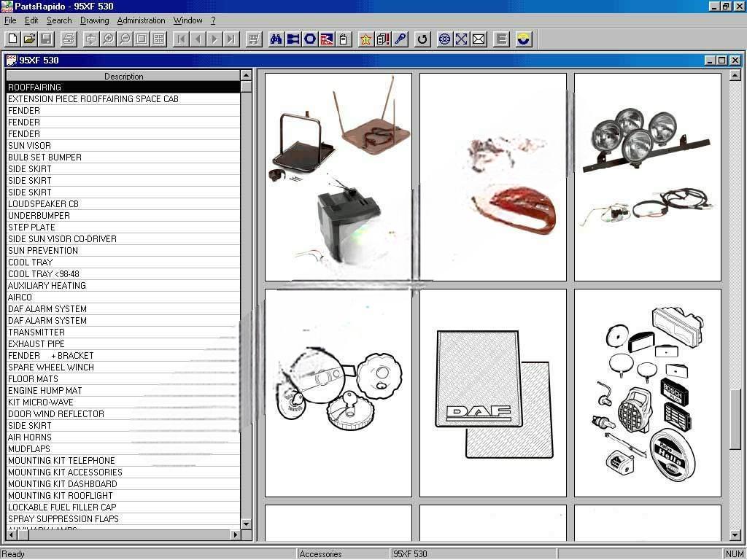
Task: Select the zoom in magnifier icon
Action: 107,39
